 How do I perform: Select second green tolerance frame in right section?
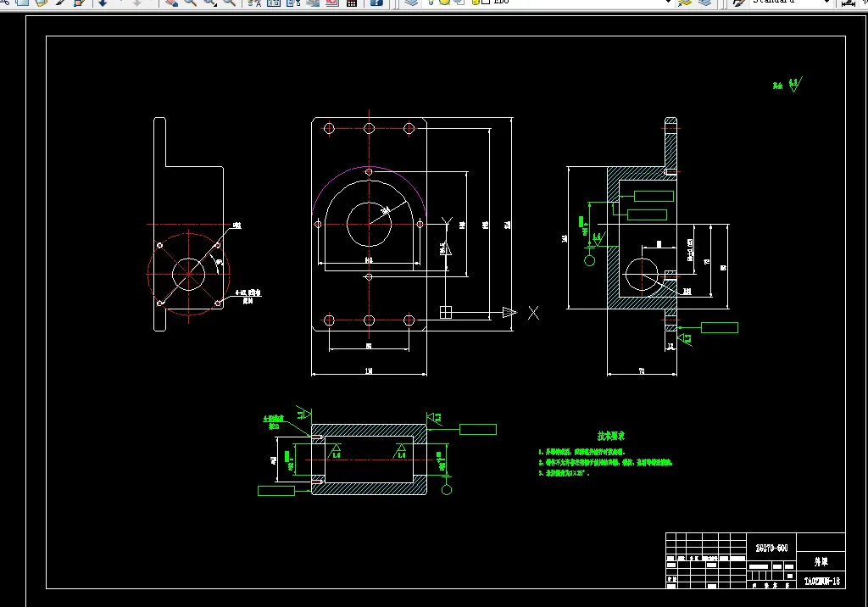[647, 214]
